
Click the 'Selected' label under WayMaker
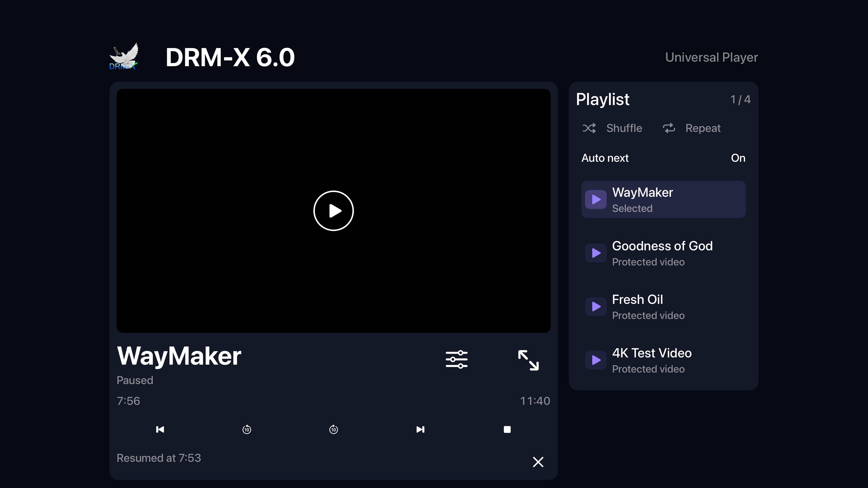(x=632, y=209)
